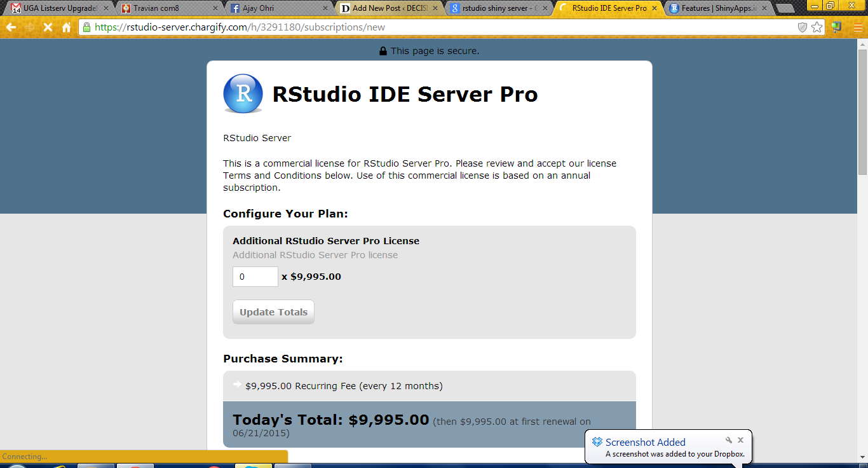Switch to the UGA Listserv Gmail tab

pos(57,8)
